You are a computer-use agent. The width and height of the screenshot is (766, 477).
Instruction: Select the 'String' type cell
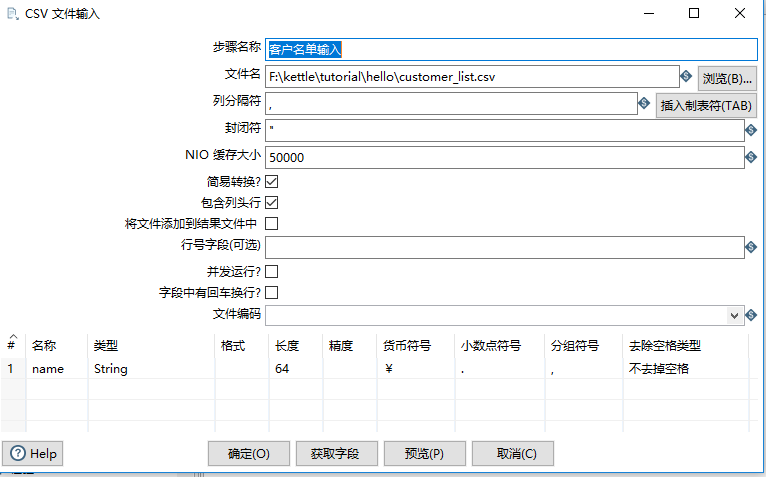[151, 369]
